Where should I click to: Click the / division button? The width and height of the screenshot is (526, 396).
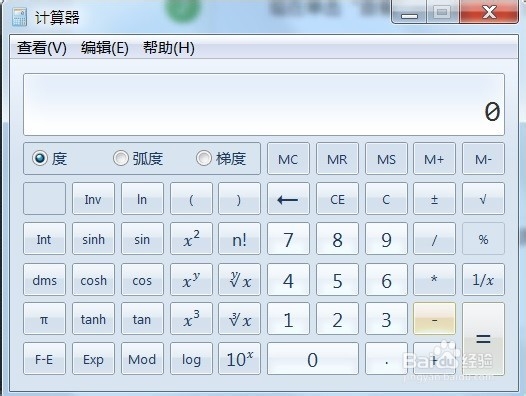(434, 239)
